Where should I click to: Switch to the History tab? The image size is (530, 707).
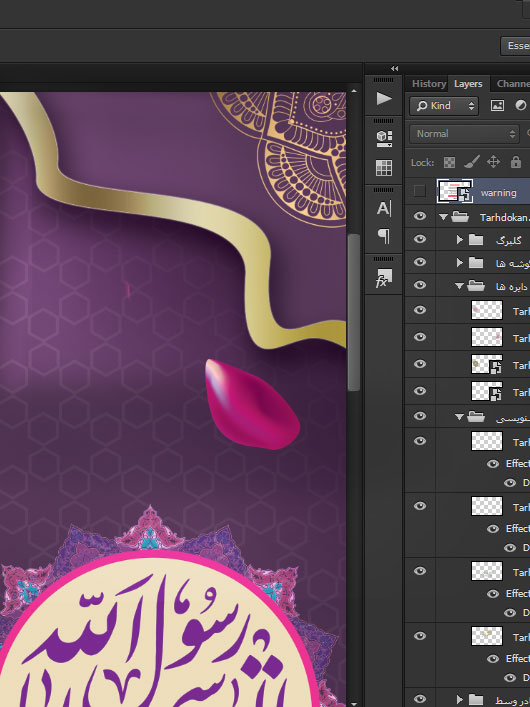(429, 84)
